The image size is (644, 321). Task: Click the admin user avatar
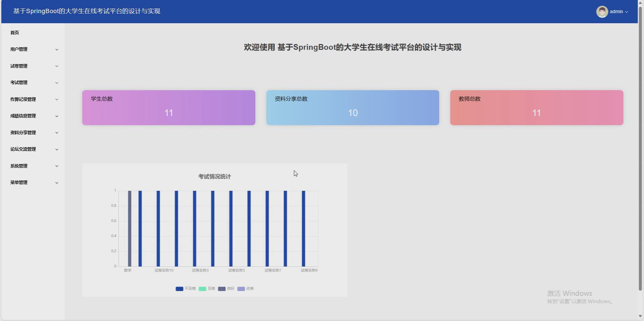pos(602,12)
